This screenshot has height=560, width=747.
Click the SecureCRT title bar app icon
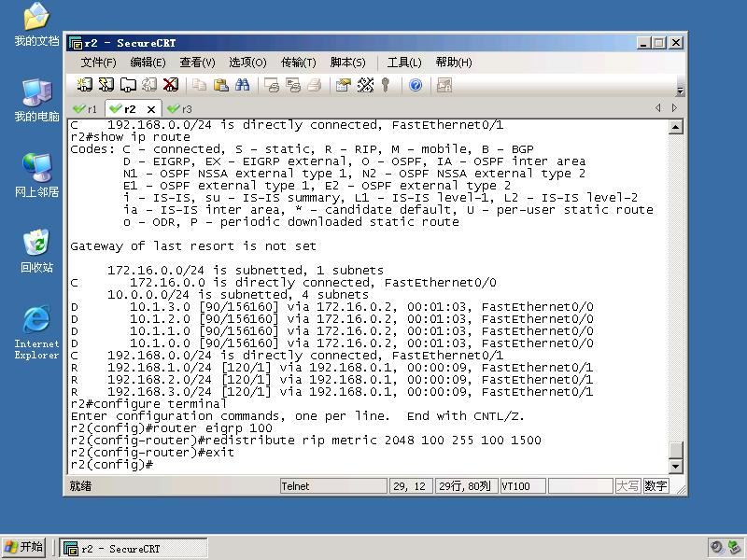click(x=76, y=43)
